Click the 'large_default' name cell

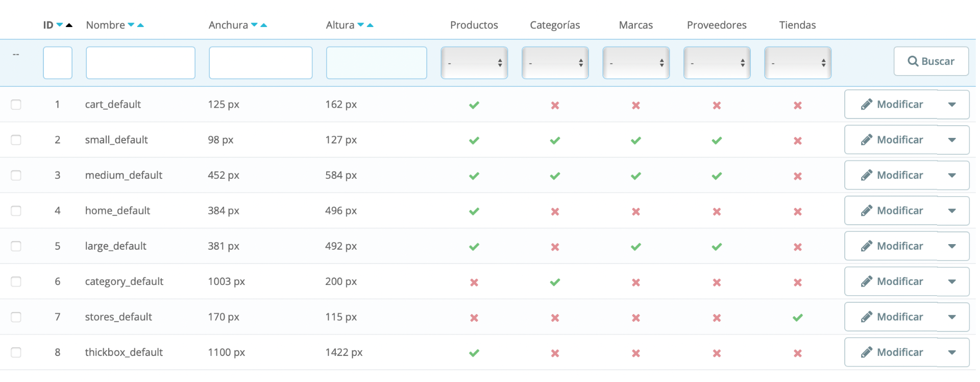click(x=115, y=246)
